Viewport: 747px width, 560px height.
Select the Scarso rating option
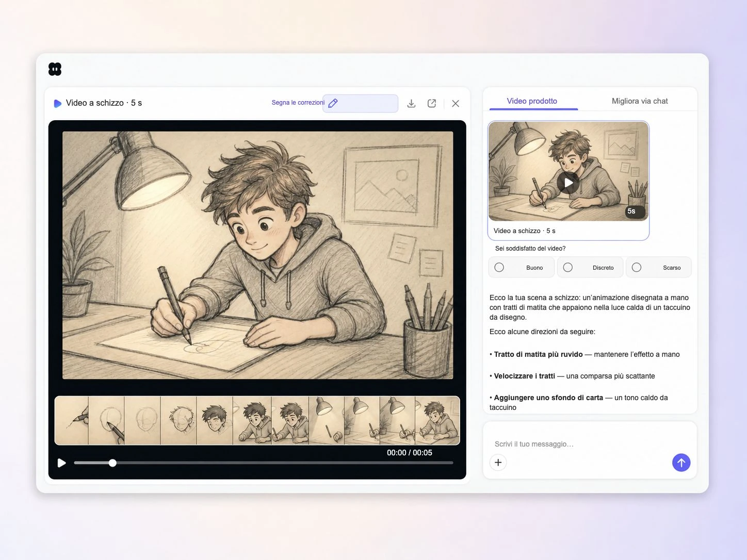pyautogui.click(x=659, y=268)
